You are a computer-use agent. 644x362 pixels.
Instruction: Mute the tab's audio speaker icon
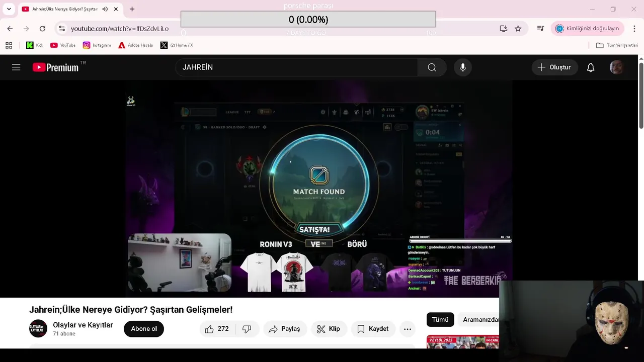click(105, 9)
